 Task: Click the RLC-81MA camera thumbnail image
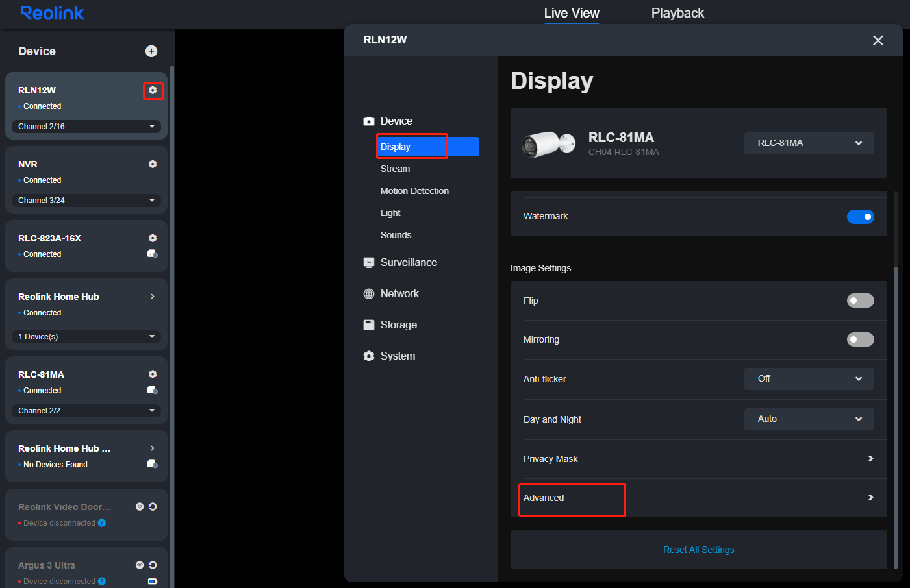click(x=549, y=144)
